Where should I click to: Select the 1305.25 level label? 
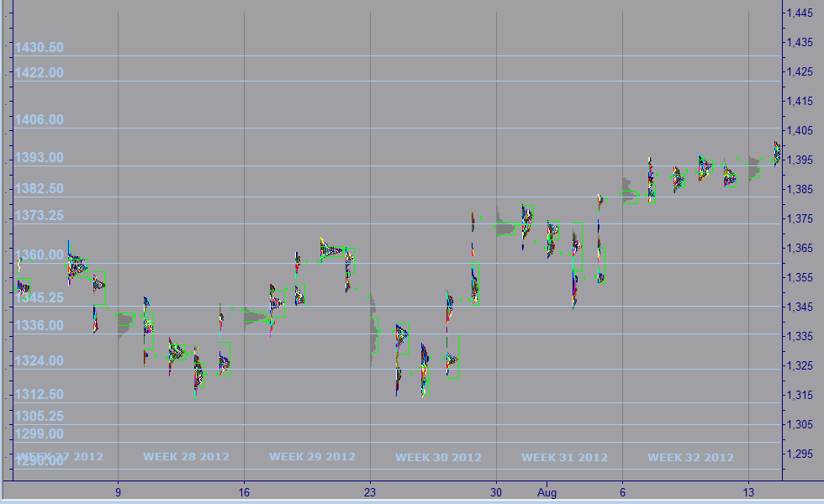point(39,416)
